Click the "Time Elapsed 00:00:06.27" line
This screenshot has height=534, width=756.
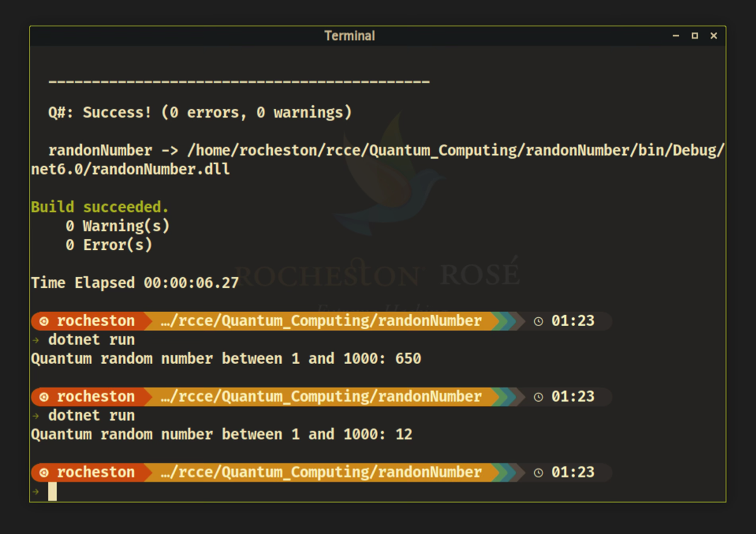(x=135, y=283)
